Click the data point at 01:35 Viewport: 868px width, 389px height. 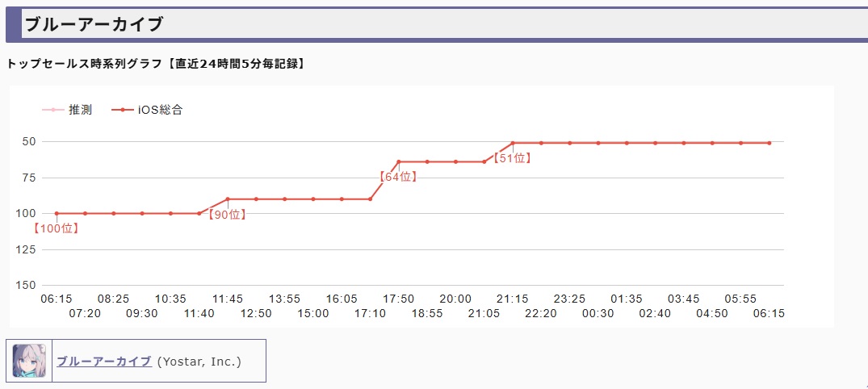(x=627, y=143)
